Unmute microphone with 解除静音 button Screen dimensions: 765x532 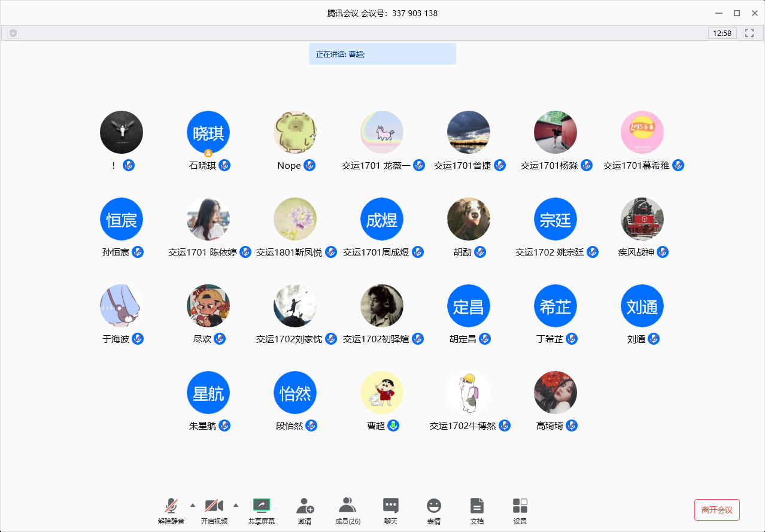tap(171, 506)
